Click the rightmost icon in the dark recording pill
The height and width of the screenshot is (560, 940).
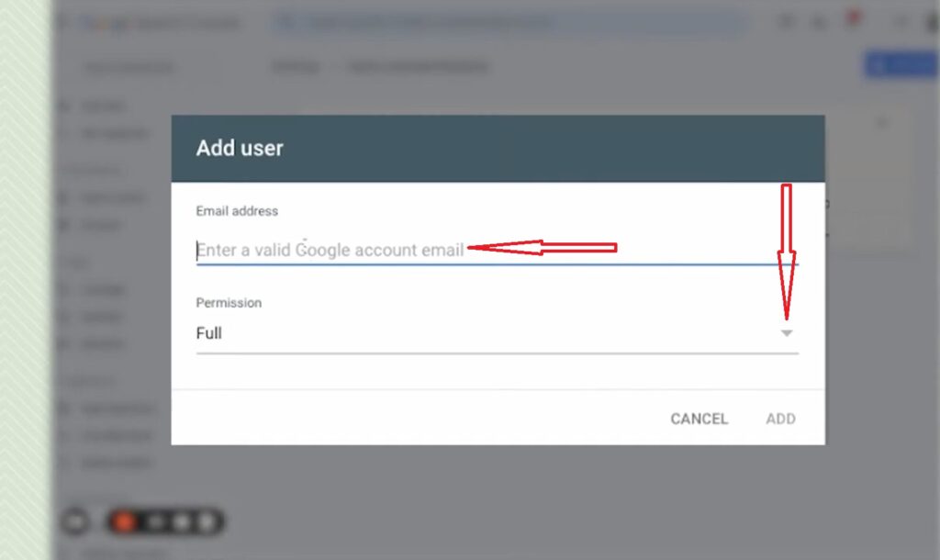[207, 521]
